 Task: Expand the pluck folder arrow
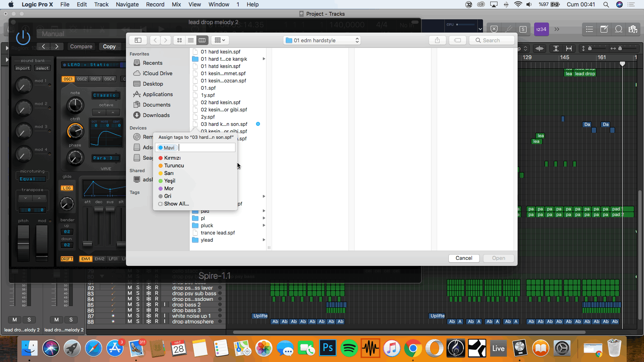click(x=264, y=225)
